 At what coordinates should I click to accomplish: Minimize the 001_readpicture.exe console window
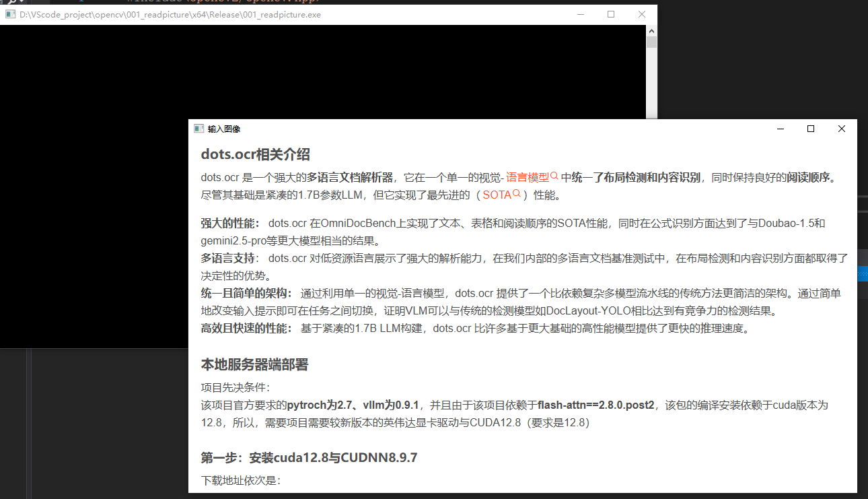(580, 14)
